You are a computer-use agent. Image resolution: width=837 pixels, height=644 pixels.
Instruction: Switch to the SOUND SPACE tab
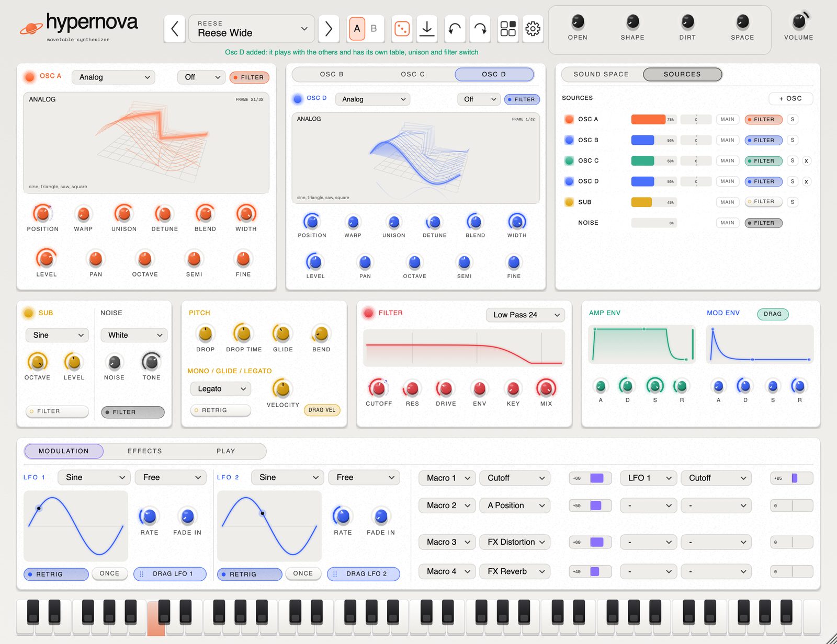pos(601,74)
